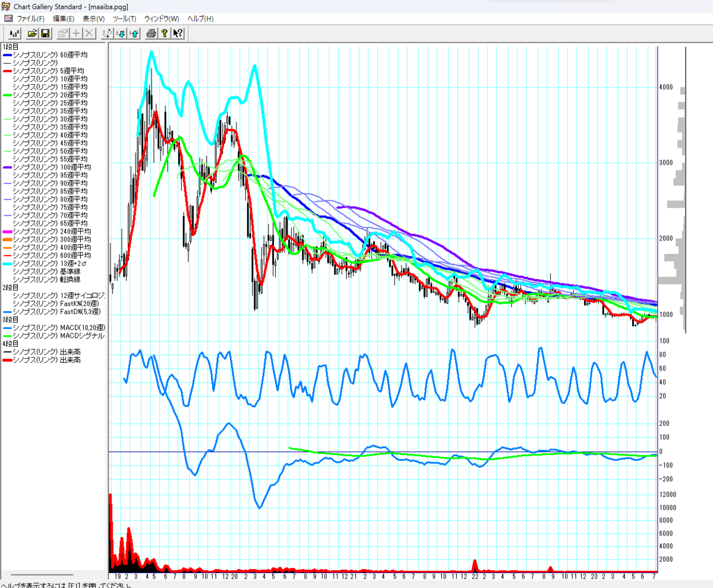Select the red-line 出来高 legend row
This screenshot has width=713, height=588.
click(42, 360)
